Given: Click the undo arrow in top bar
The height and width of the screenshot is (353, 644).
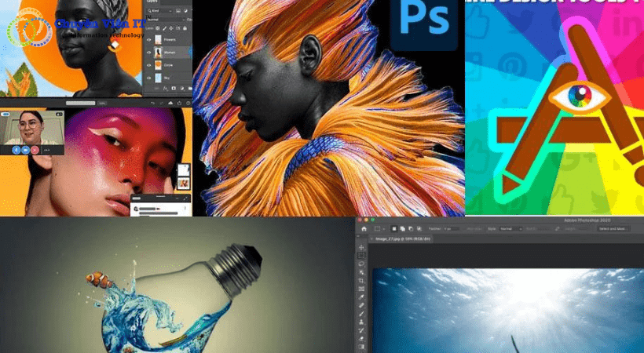Looking at the screenshot, I should click(152, 103).
